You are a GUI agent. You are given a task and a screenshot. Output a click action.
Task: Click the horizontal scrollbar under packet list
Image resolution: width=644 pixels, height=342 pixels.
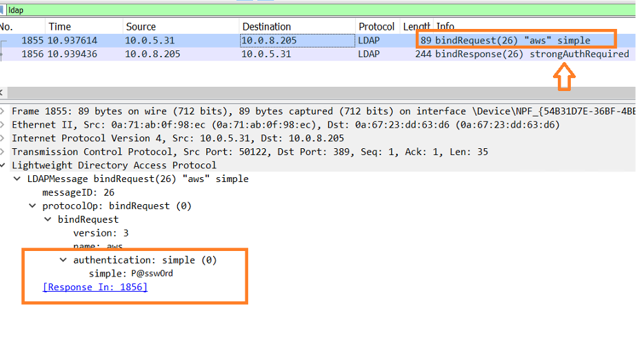321,92
